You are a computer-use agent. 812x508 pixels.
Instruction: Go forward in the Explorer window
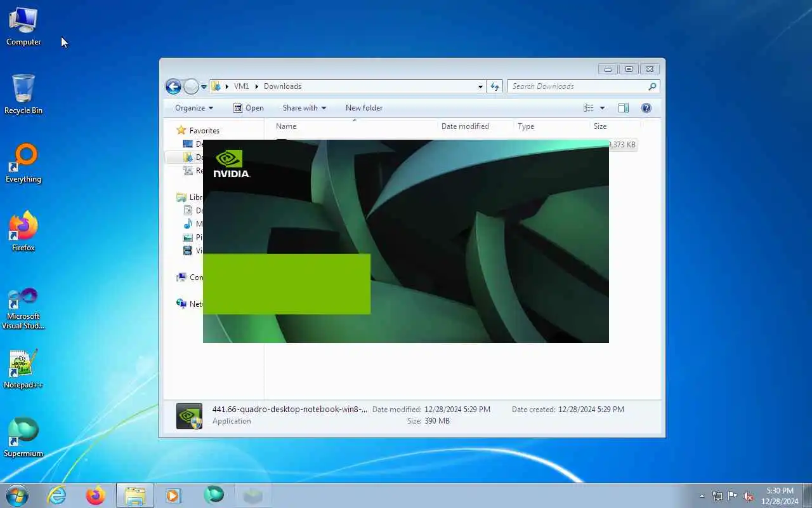(191, 86)
